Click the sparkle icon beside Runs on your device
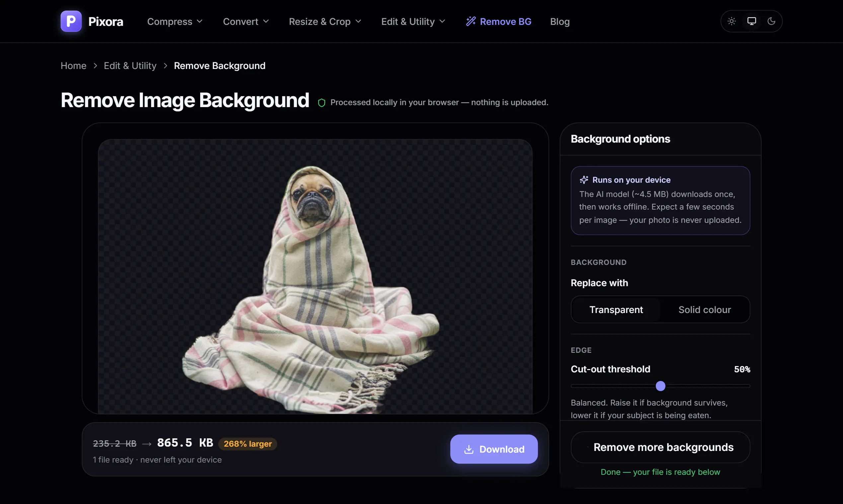Viewport: 843px width, 504px height. (x=584, y=180)
